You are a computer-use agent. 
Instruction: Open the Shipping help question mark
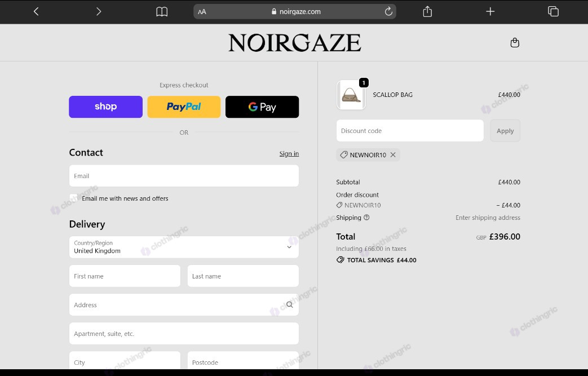click(x=366, y=218)
